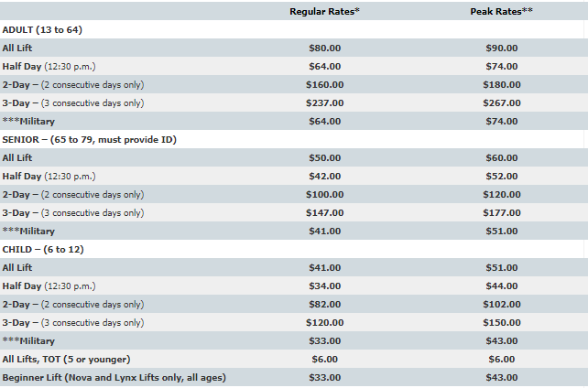
Task: Select the $160.00 adult 2-Day regular rate
Action: tap(324, 84)
